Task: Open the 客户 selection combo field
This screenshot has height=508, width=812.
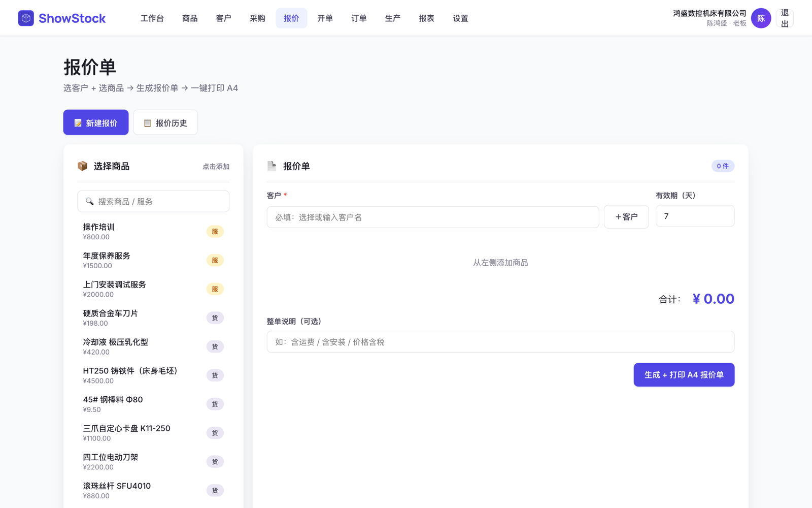Action: [x=433, y=217]
